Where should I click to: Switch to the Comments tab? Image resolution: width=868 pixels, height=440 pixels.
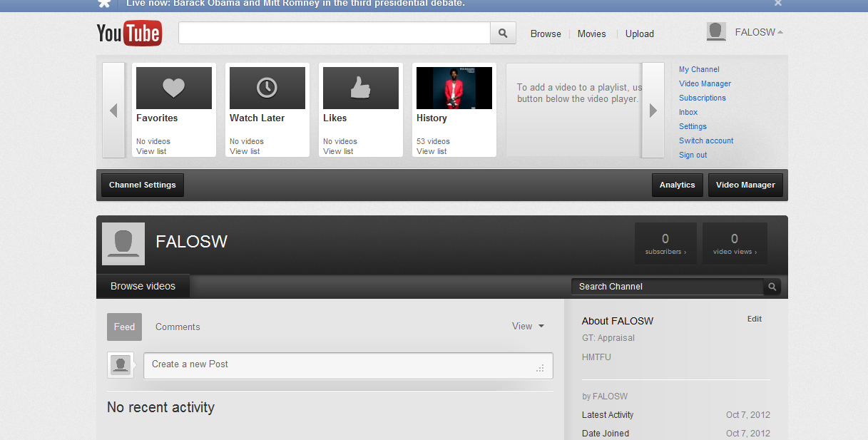click(178, 327)
